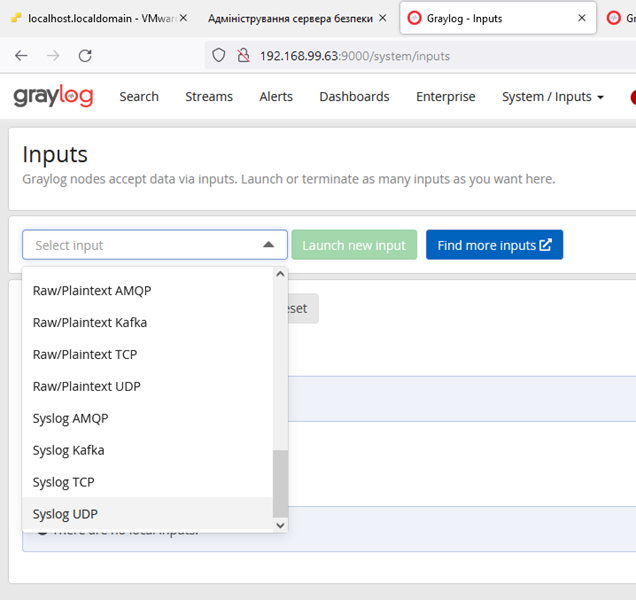Click the insecure connection padlock icon
This screenshot has height=600, width=636.
[243, 56]
